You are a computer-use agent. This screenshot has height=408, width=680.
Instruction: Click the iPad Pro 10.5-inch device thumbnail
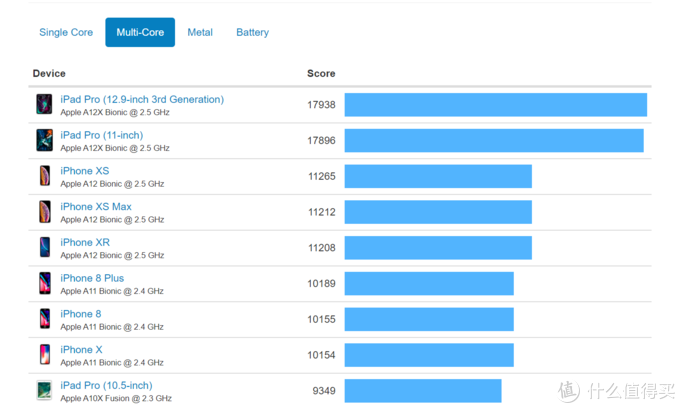tap(44, 390)
